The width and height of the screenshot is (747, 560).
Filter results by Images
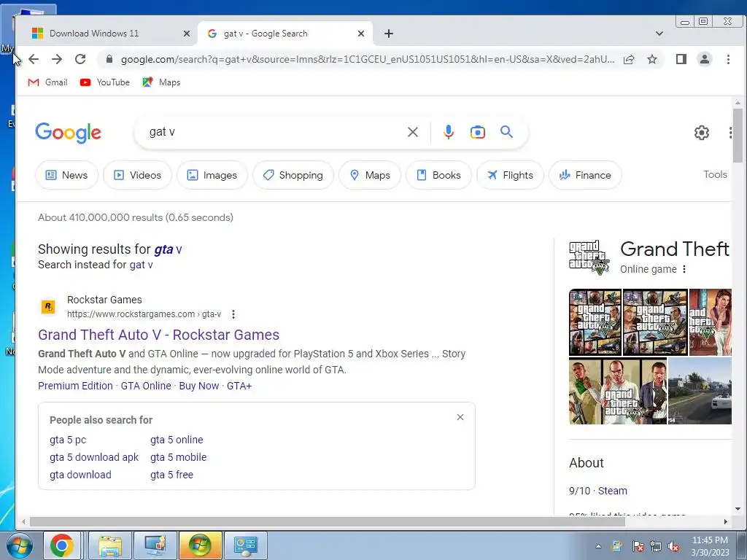212,175
